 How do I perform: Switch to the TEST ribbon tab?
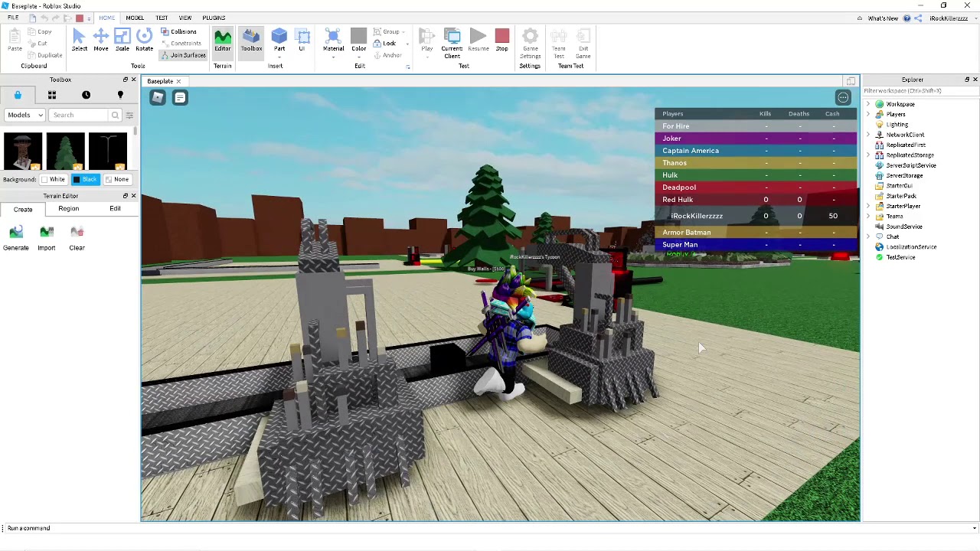click(x=162, y=18)
